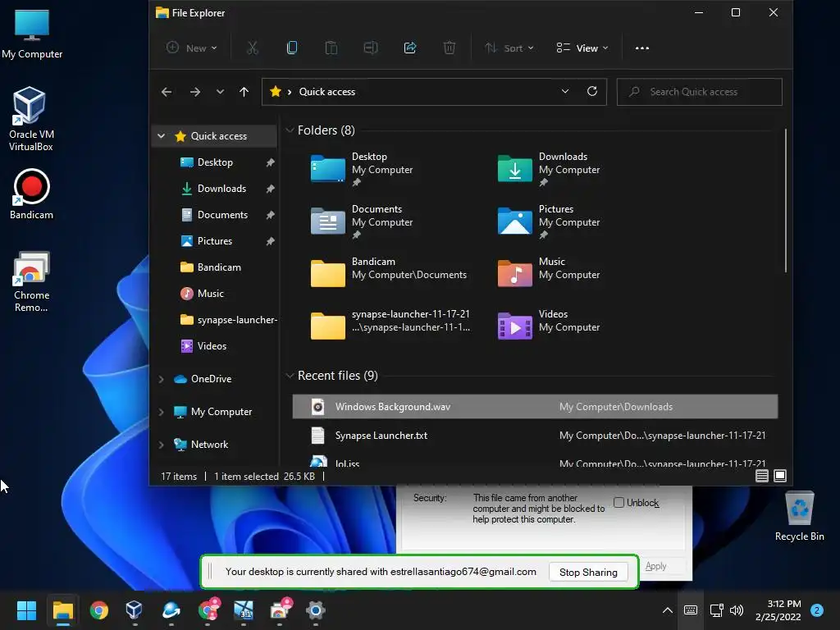Open the New dropdown menu
Viewport: 840px width, 630px height.
(x=191, y=48)
